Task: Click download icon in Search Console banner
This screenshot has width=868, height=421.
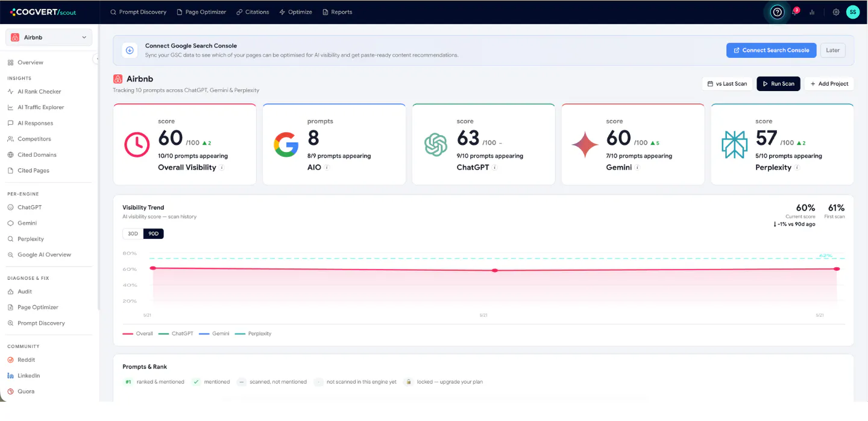Action: pos(130,50)
